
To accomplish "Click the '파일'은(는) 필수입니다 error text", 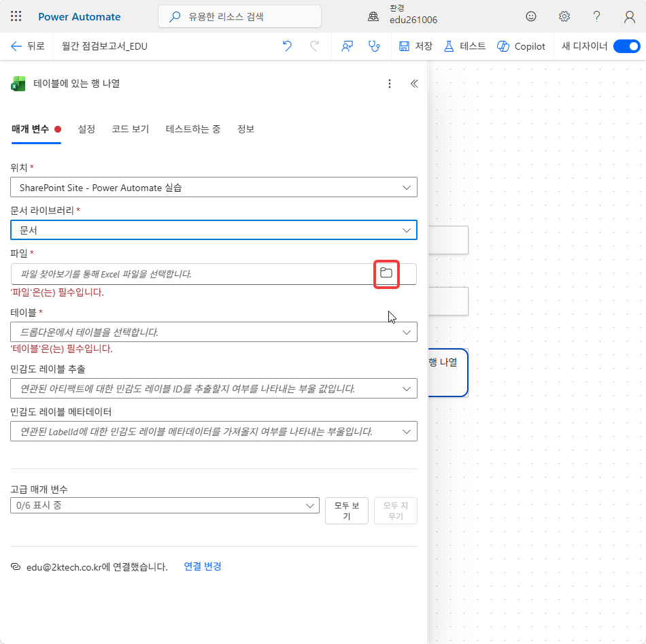I will pos(57,292).
